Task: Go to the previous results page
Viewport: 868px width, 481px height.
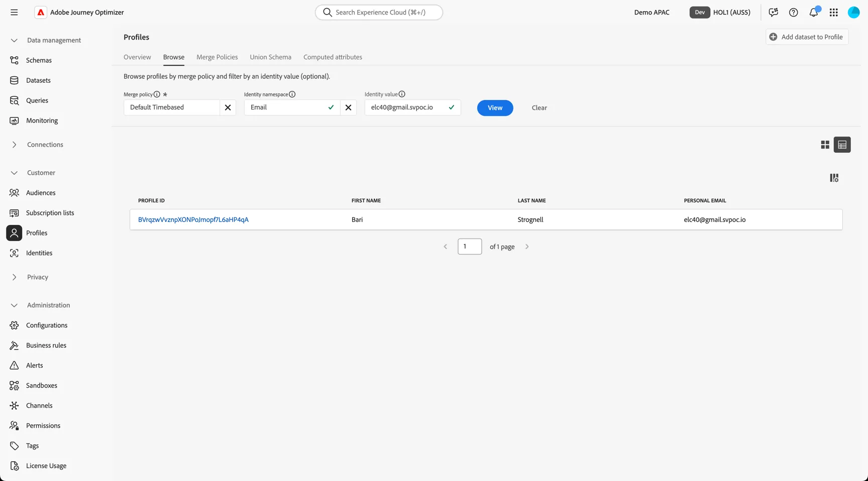Action: tap(446, 247)
